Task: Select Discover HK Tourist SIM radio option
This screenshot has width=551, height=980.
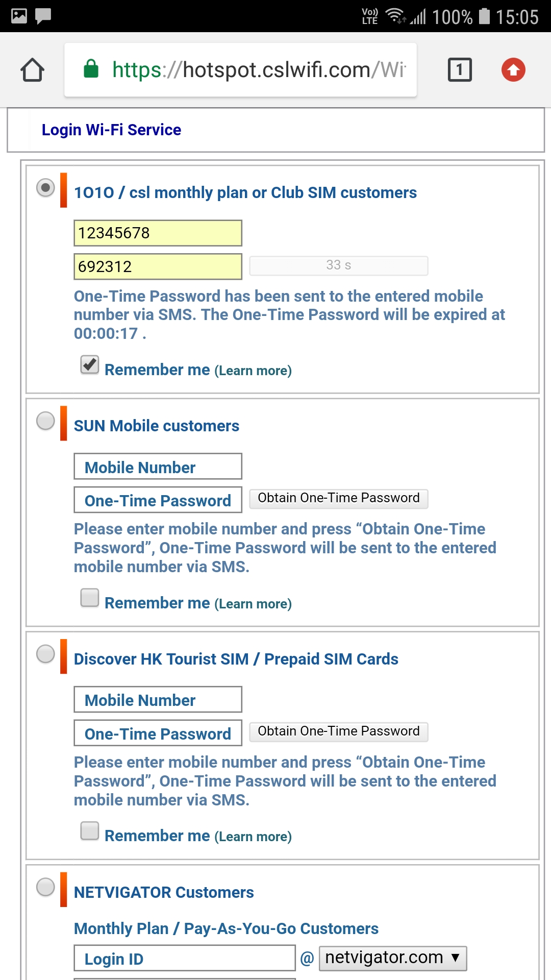Action: (45, 654)
